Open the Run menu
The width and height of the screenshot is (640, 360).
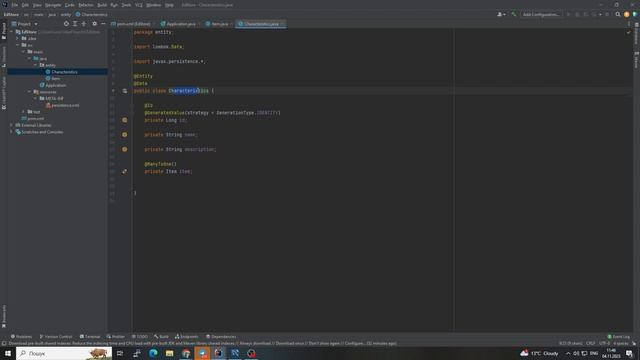coord(114,5)
